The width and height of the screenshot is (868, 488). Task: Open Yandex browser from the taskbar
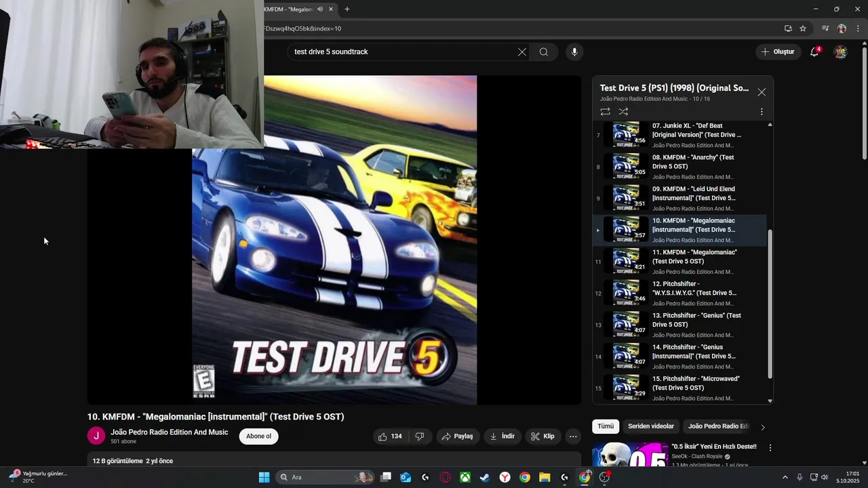click(x=505, y=477)
